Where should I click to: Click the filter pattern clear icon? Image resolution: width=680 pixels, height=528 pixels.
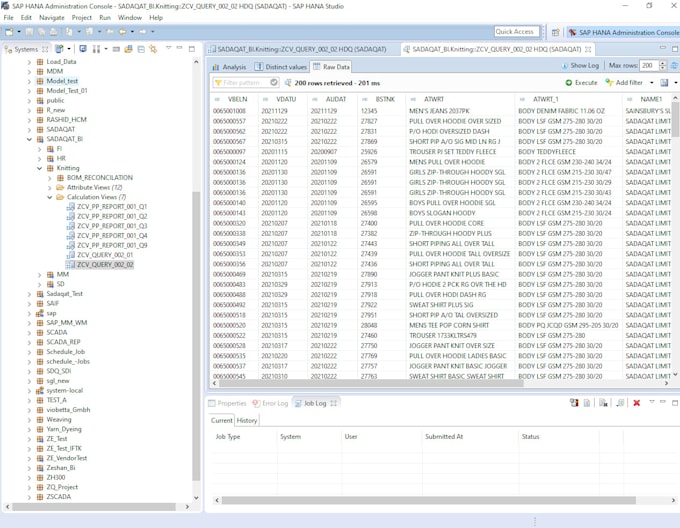(274, 82)
